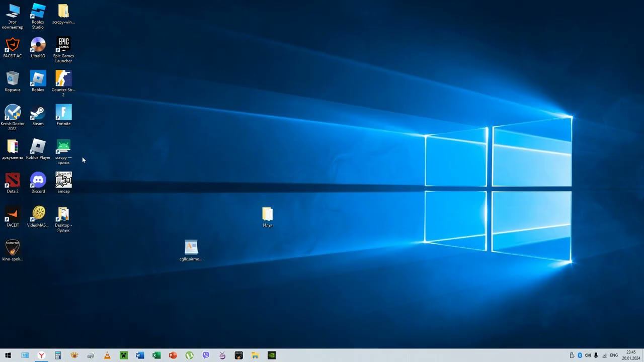Open the volume speaker control
Image resolution: width=644 pixels, height=362 pixels.
[x=588, y=355]
